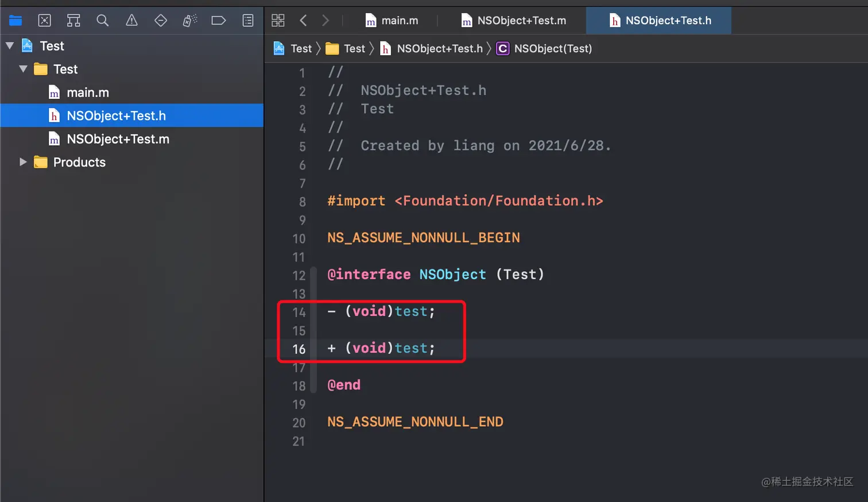This screenshot has height=502, width=868.
Task: Select the NSObject+Test.h tab
Action: (x=659, y=21)
